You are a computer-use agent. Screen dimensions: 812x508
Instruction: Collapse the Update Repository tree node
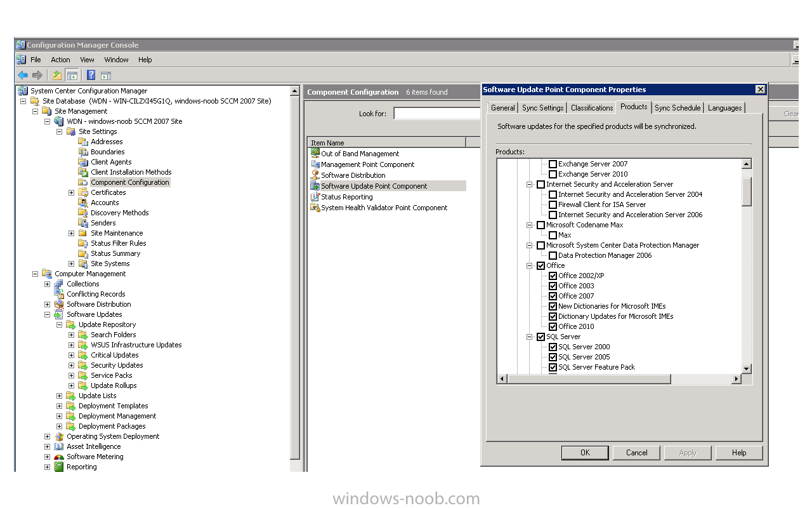coord(59,324)
